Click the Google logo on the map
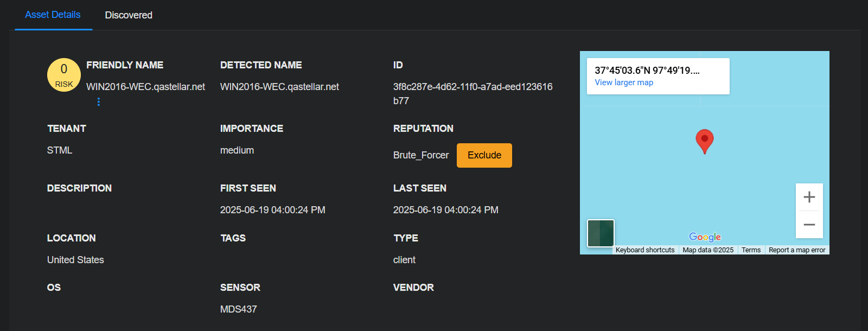This screenshot has width=868, height=331. coord(705,237)
